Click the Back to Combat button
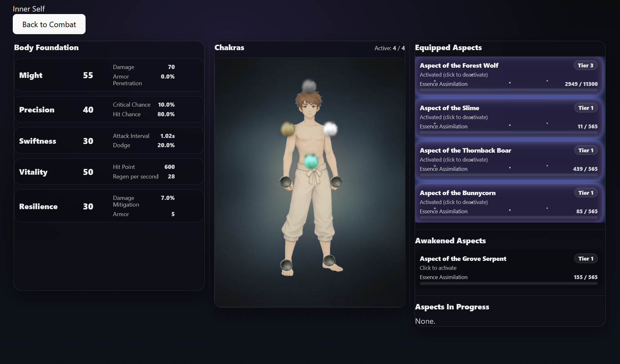Image resolution: width=620 pixels, height=364 pixels. click(x=49, y=24)
